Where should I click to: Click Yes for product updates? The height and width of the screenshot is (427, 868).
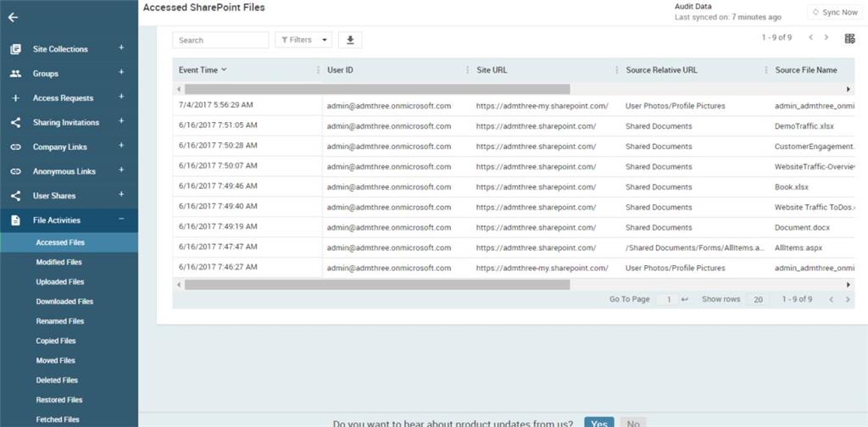coord(599,423)
